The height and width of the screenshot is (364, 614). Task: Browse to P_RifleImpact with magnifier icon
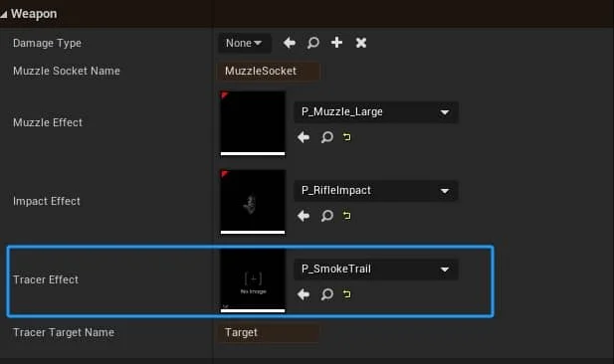327,216
